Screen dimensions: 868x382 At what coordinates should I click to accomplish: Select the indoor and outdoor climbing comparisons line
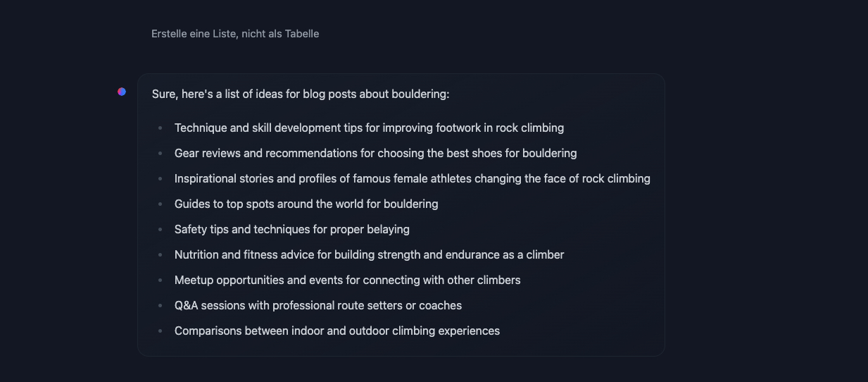336,331
